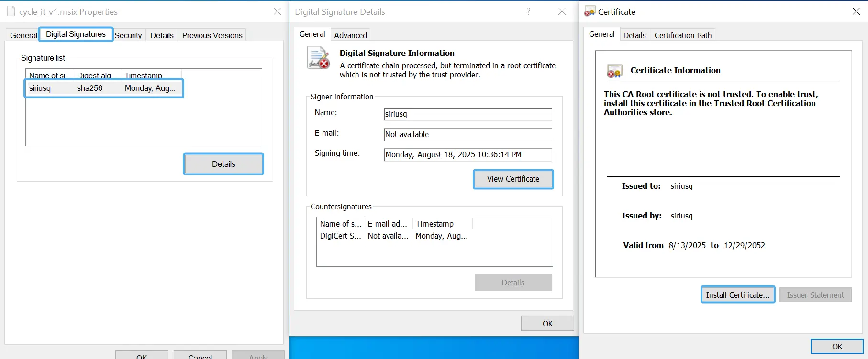Click OK in the Certificate window
The height and width of the screenshot is (359, 868).
coord(837,347)
